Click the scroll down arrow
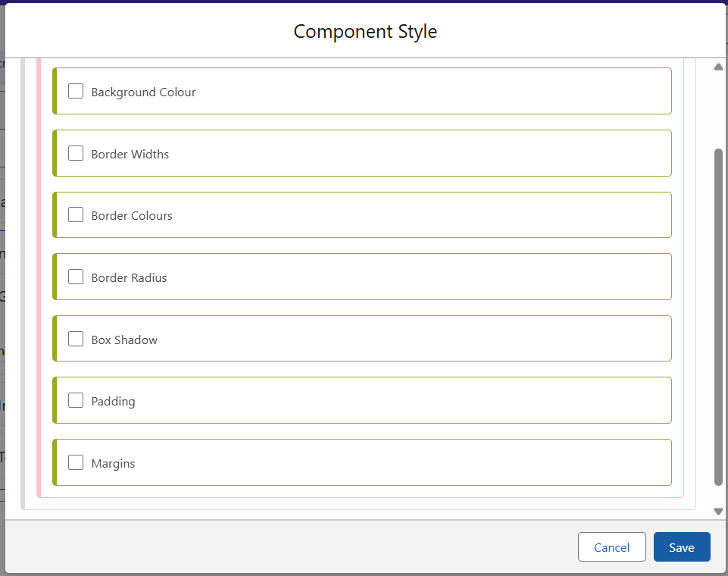The image size is (728, 576). pos(718,512)
